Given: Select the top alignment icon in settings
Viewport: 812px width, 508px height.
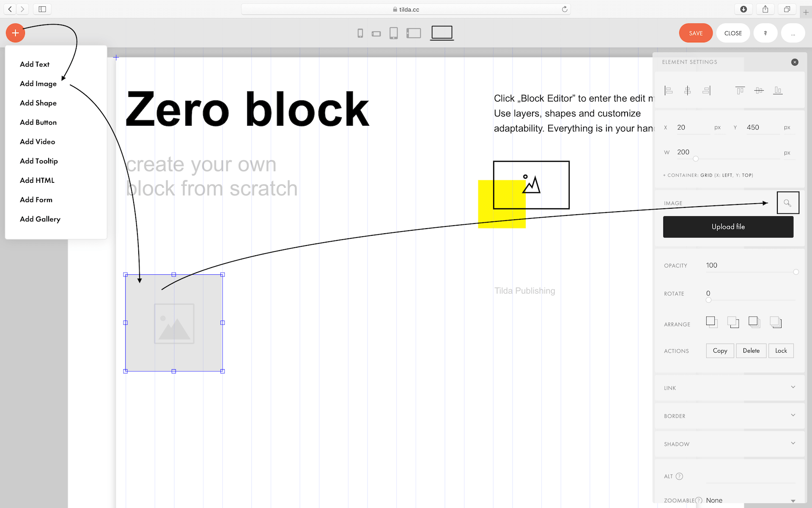Looking at the screenshot, I should tap(741, 90).
